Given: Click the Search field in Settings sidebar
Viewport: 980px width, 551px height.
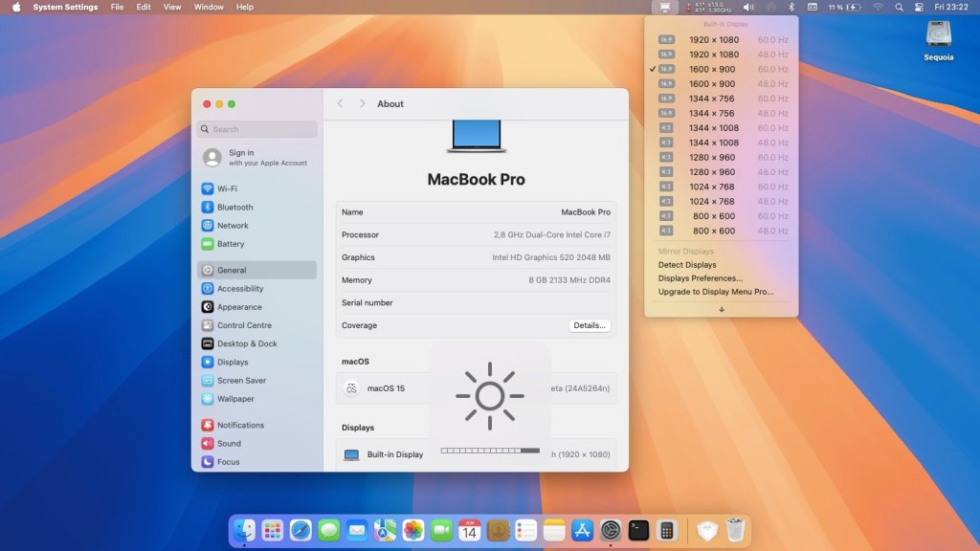Looking at the screenshot, I should (x=257, y=129).
